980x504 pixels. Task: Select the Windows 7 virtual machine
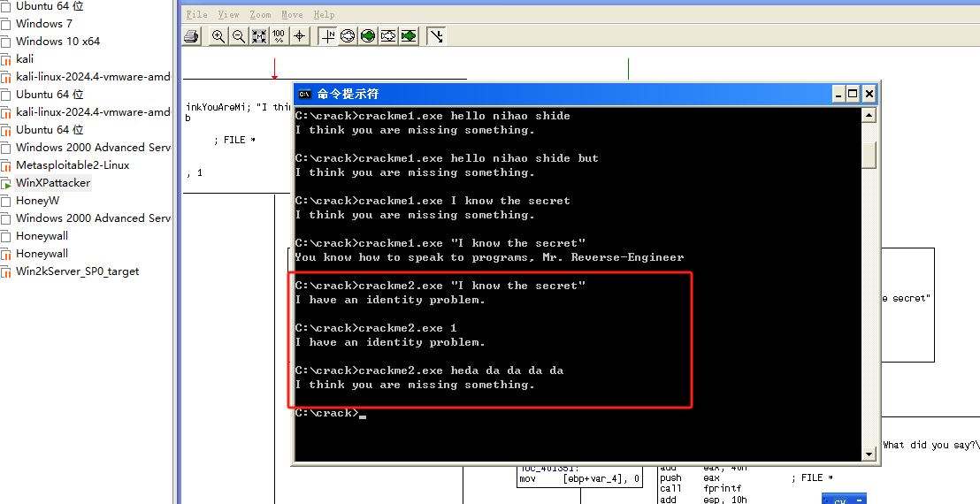43,24
